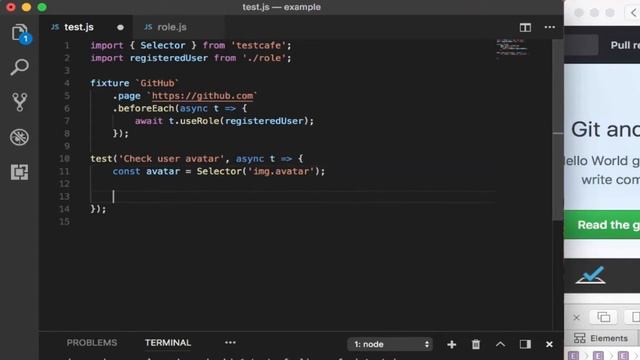Image resolution: width=640 pixels, height=360 pixels.
Task: Click the 'beforeEach' hook on line 6
Action: click(x=146, y=108)
